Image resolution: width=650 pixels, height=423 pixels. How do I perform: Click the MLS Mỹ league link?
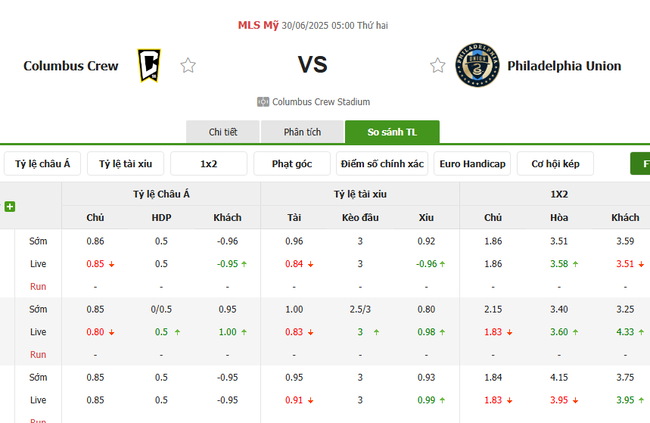click(258, 25)
